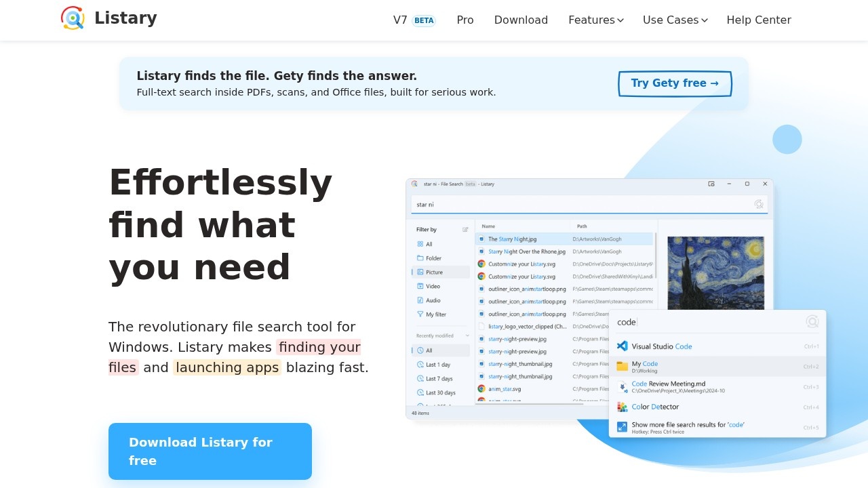Click the 'finding your' highlighted text
Viewport: 868px width, 488px height.
(319, 347)
